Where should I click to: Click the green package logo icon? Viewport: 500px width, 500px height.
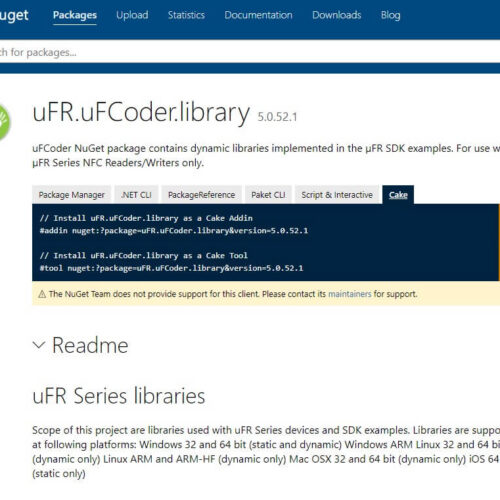(x=5, y=122)
